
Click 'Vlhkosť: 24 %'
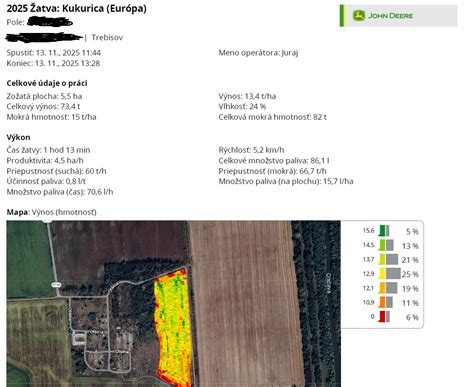242,107
